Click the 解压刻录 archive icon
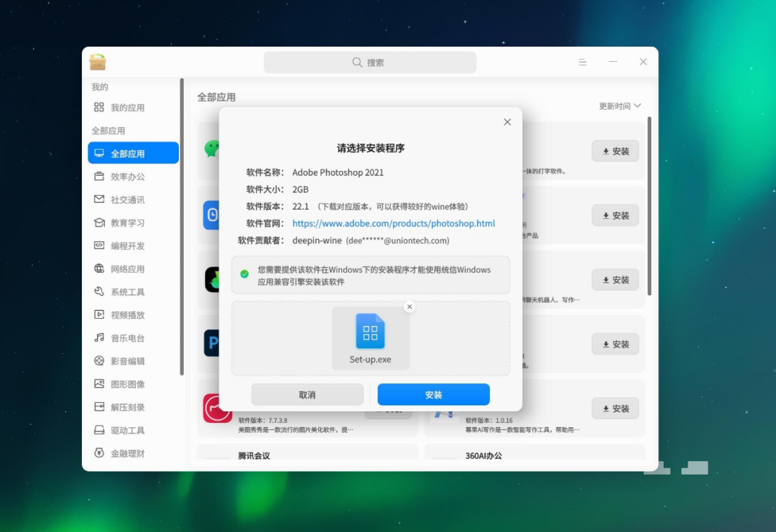Screen dimensions: 776x532 (x=99, y=407)
